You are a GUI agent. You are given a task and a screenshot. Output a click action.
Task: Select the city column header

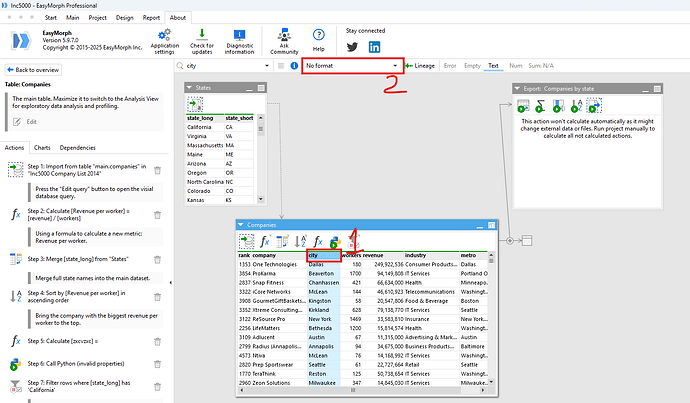pos(323,256)
